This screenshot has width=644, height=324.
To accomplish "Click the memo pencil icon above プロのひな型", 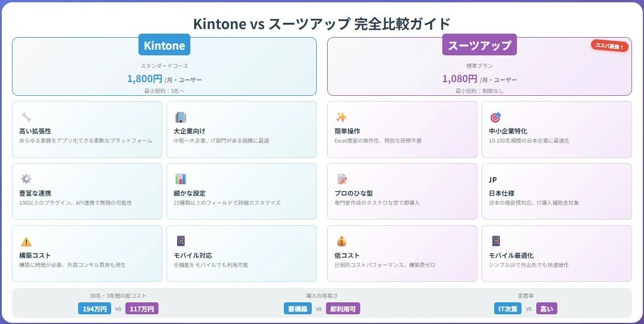I will [x=341, y=179].
